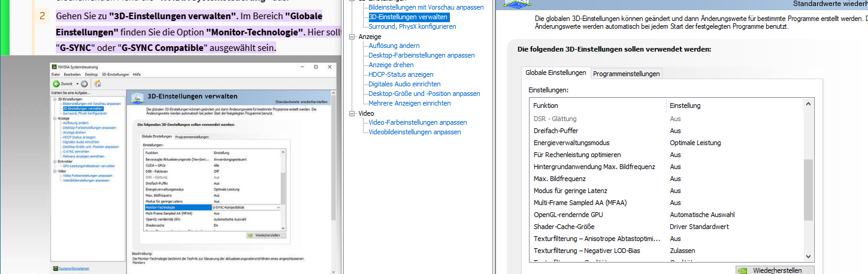
Task: Open the Zurück history dropdown arrow
Action: coord(77,84)
